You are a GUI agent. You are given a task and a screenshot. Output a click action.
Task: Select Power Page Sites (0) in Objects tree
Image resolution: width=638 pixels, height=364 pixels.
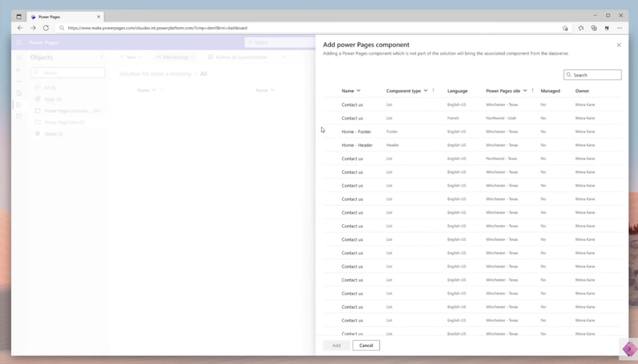[x=64, y=122]
